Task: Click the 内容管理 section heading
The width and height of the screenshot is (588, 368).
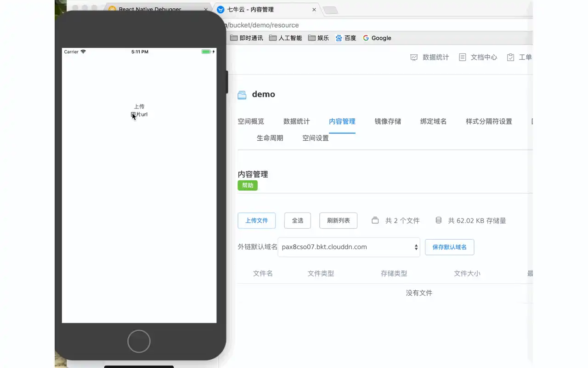Action: [x=253, y=174]
